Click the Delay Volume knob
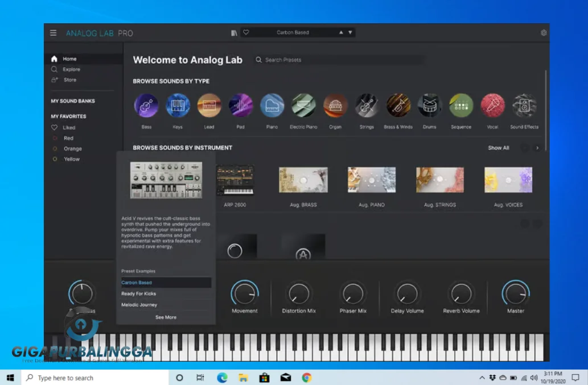588x385 pixels. pyautogui.click(x=407, y=293)
